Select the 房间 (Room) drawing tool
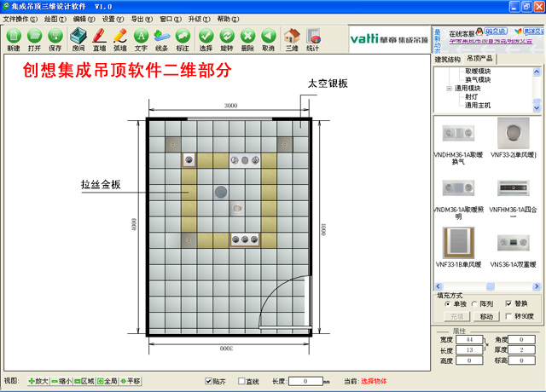The image size is (546, 392). click(78, 39)
